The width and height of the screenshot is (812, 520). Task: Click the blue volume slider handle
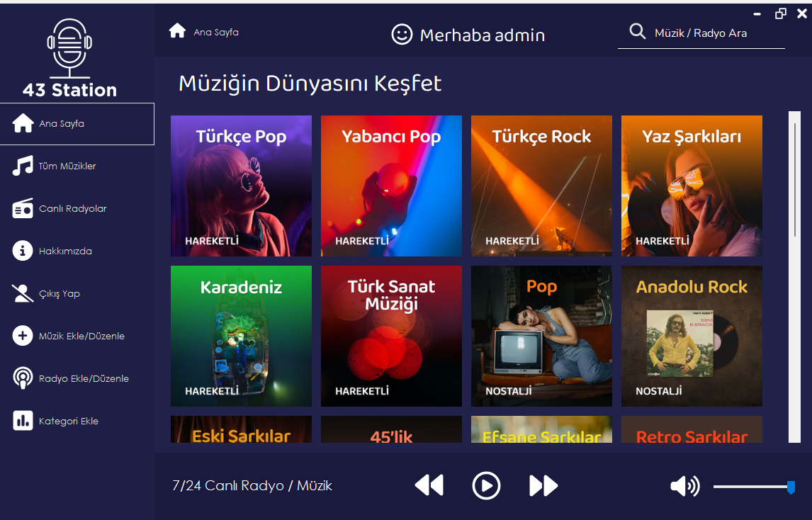click(791, 487)
